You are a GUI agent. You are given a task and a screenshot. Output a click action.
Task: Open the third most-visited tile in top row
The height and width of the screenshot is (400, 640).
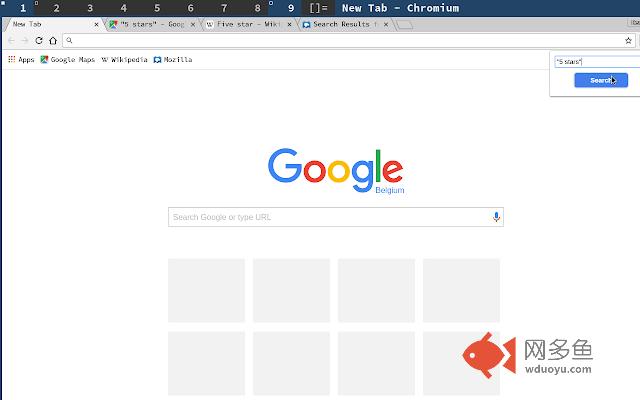[x=376, y=290]
